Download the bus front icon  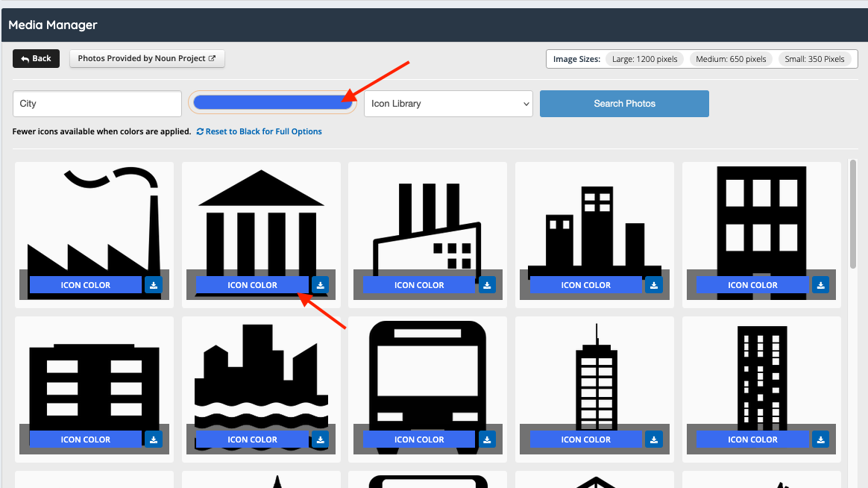pos(487,439)
